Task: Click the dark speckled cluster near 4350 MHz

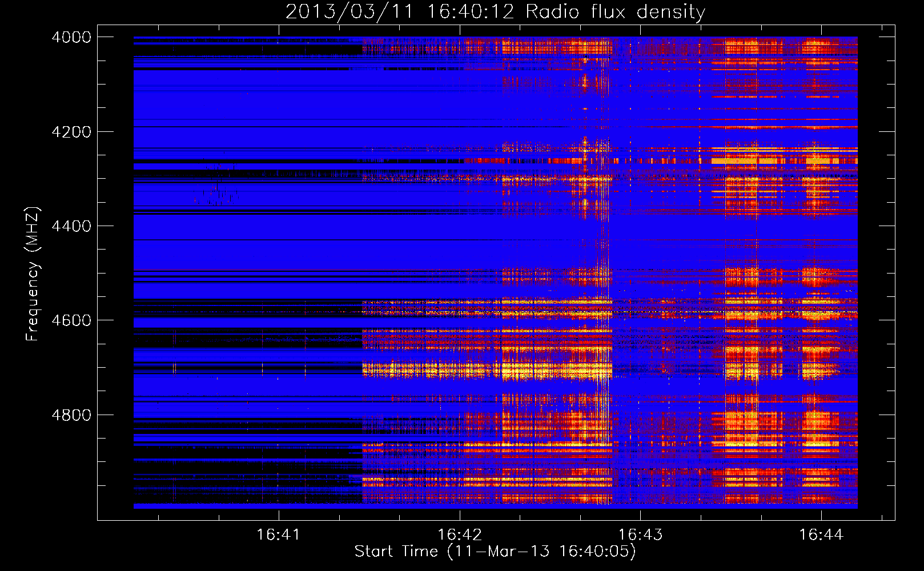Action: 217,193
